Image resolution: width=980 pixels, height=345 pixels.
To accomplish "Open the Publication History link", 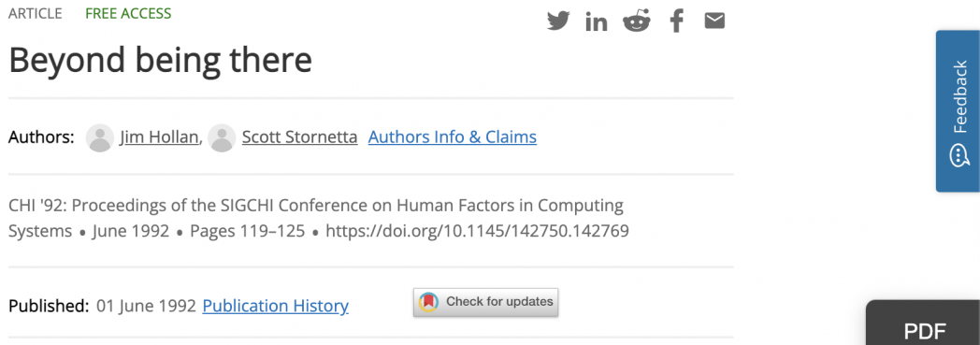I will [x=276, y=306].
